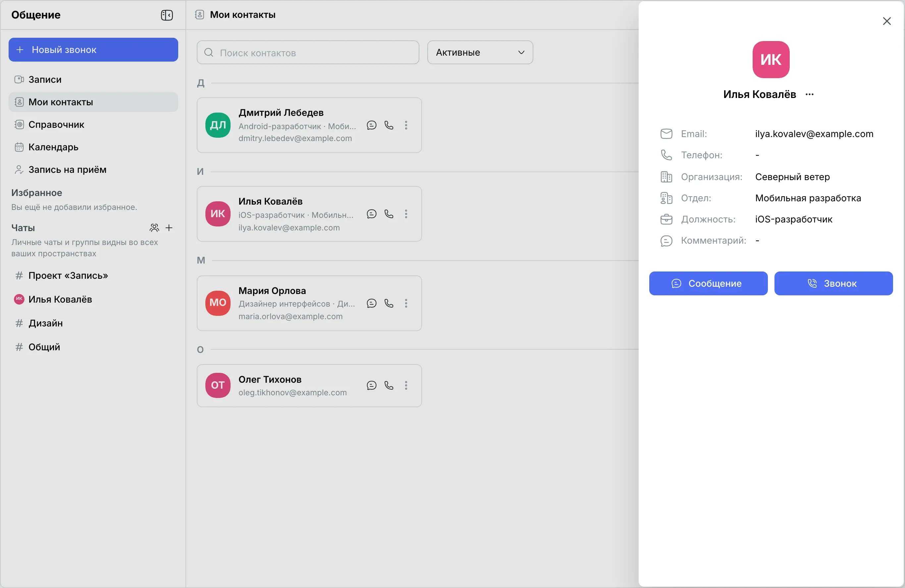Expand the Активные filter dropdown
Image resolution: width=905 pixels, height=588 pixels.
(x=480, y=52)
